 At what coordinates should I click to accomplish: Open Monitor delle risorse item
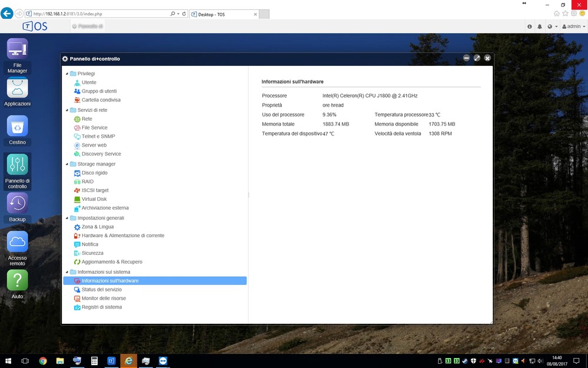coord(103,299)
